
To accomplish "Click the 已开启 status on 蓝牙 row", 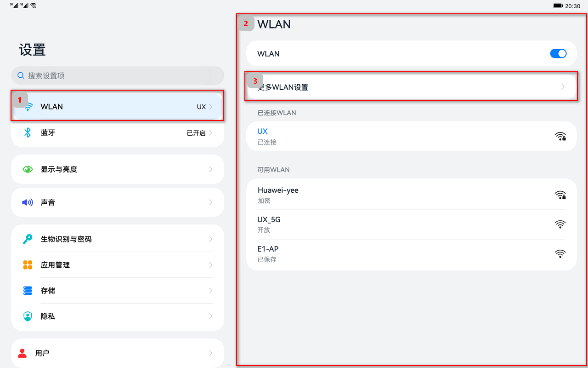I will tap(196, 133).
